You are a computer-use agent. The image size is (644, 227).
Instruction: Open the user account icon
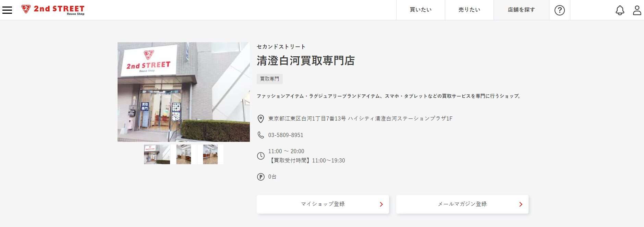[637, 10]
